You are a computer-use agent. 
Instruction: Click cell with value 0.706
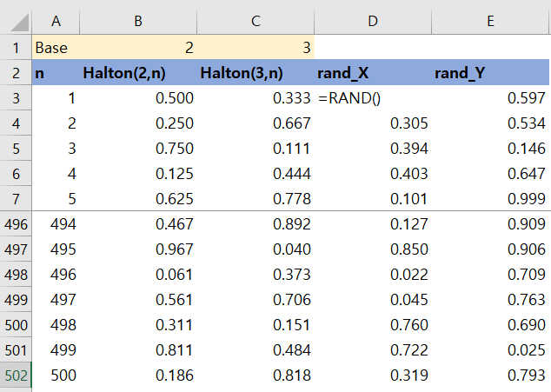[256, 300]
